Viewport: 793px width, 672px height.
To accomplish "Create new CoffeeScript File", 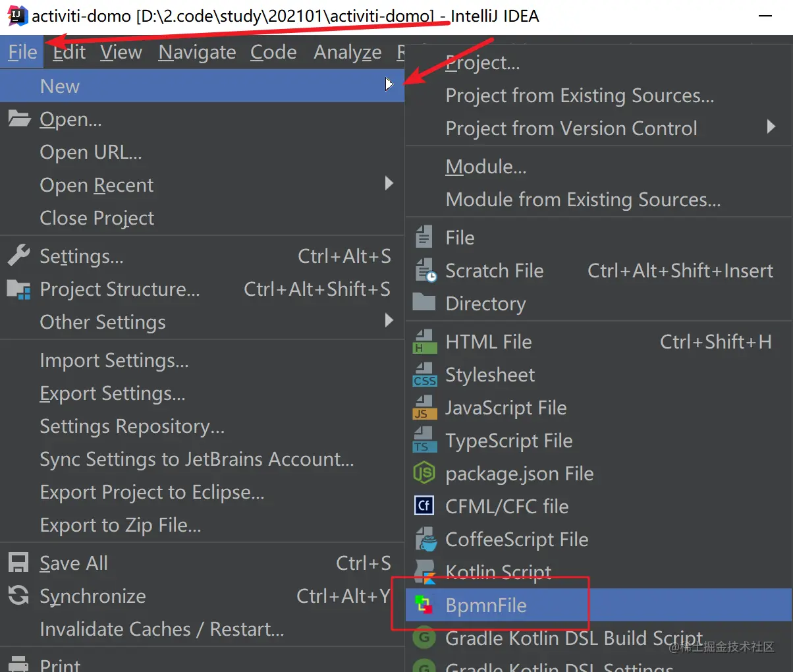I will [599, 540].
